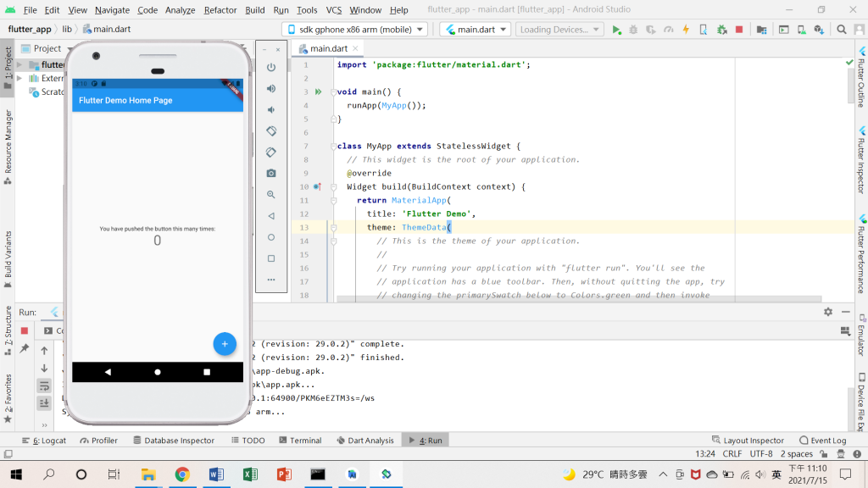Click the Attach Debugger to Android Process icon
868x488 pixels.
point(722,30)
